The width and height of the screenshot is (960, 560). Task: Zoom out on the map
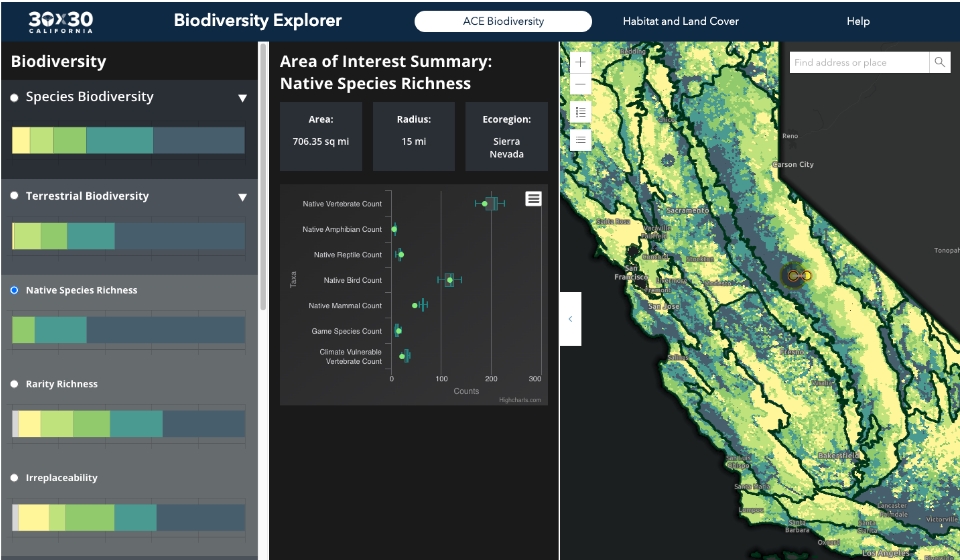pos(581,86)
